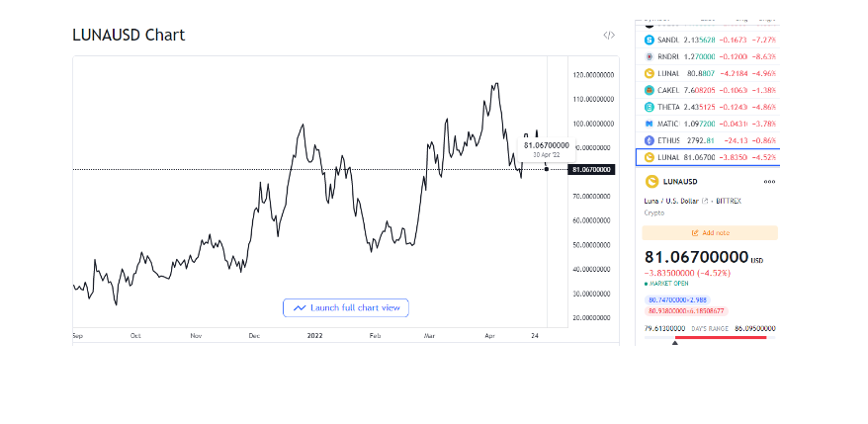Select the highlighted LUNA 81.06700 watchlist row
Screen dimensions: 868x424
[707, 157]
